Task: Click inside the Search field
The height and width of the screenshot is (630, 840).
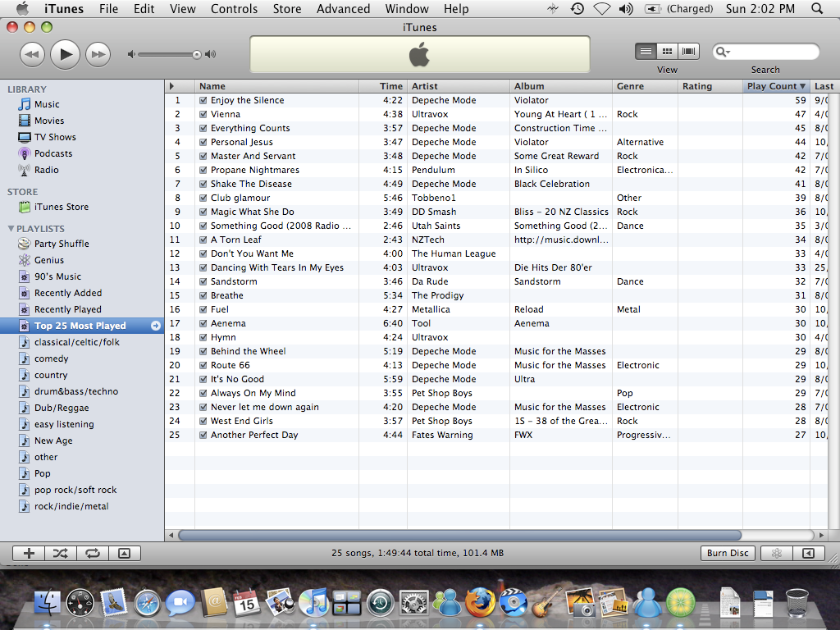Action: 766,52
